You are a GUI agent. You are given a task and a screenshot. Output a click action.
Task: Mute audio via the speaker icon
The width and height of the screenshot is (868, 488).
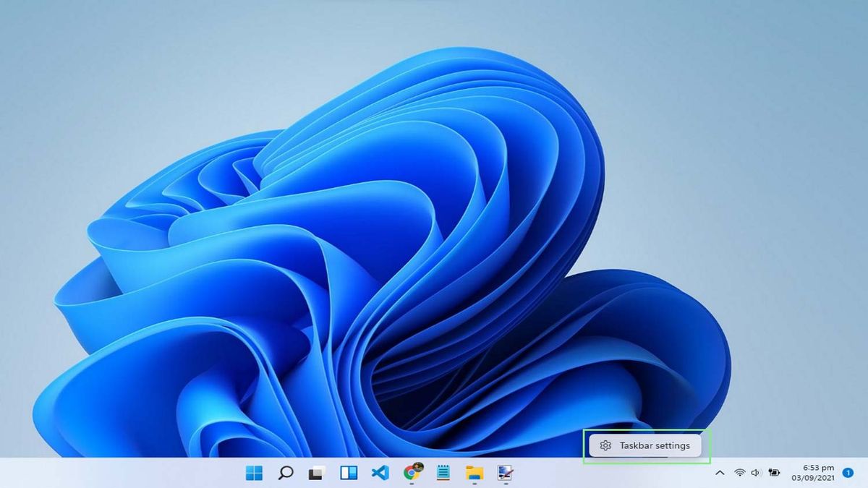pos(757,474)
